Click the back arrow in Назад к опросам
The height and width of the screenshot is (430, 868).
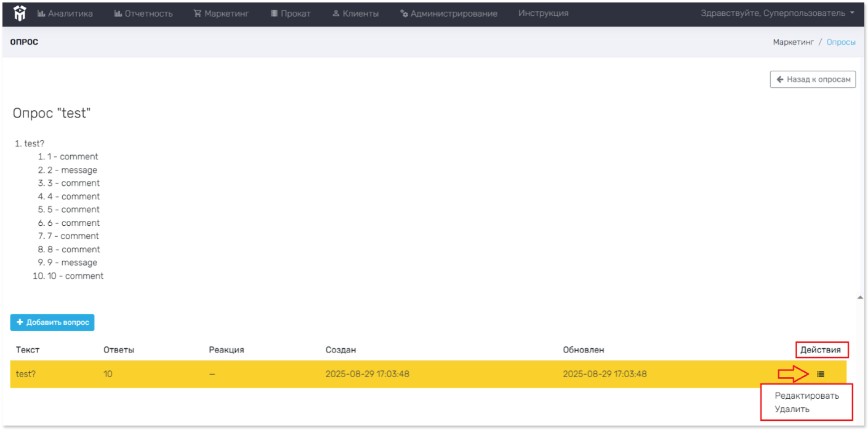pyautogui.click(x=779, y=79)
